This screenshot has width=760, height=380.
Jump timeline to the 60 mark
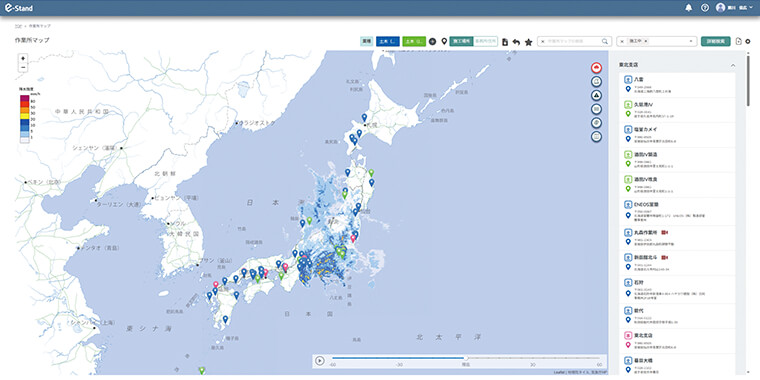pyautogui.click(x=599, y=364)
